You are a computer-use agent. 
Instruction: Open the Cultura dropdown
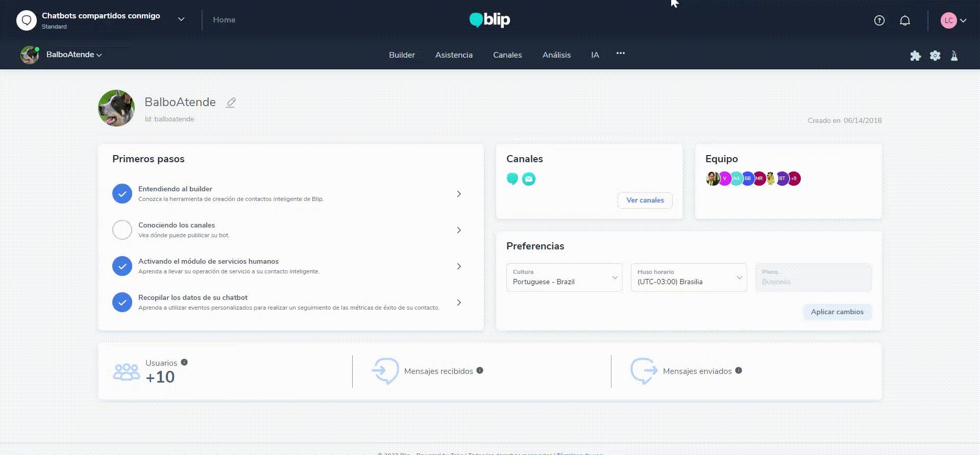tap(564, 277)
